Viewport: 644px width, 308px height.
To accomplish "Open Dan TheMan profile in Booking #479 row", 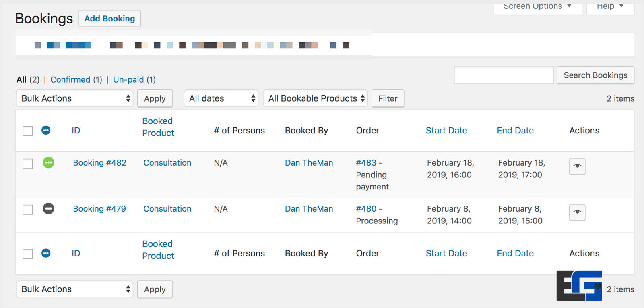I will click(x=309, y=209).
